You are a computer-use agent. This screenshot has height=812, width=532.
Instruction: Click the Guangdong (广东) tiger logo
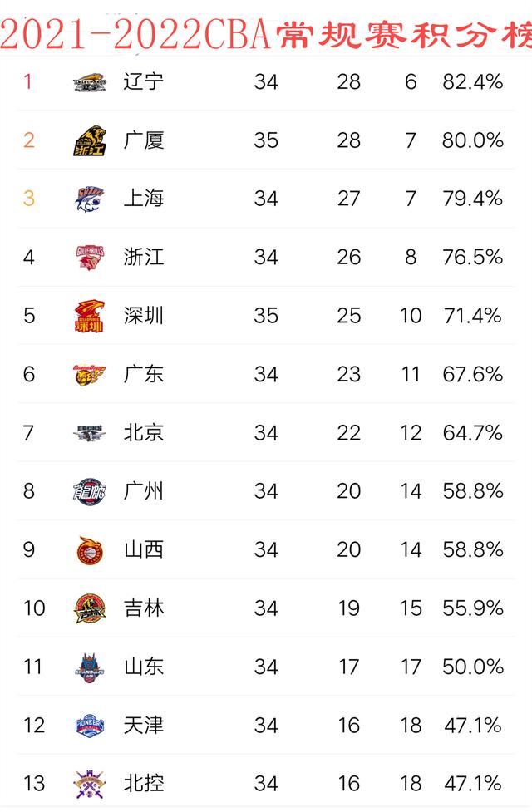point(90,374)
